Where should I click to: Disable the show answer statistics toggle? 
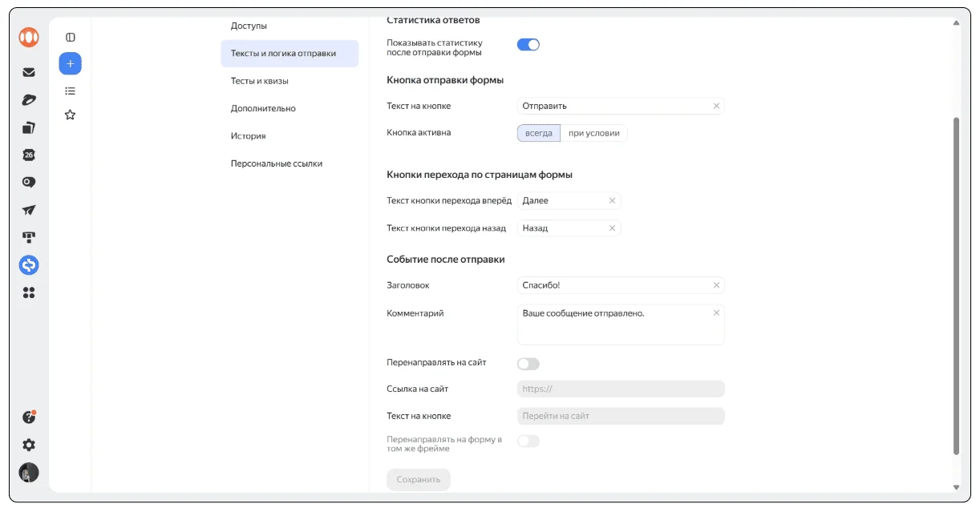(x=528, y=45)
